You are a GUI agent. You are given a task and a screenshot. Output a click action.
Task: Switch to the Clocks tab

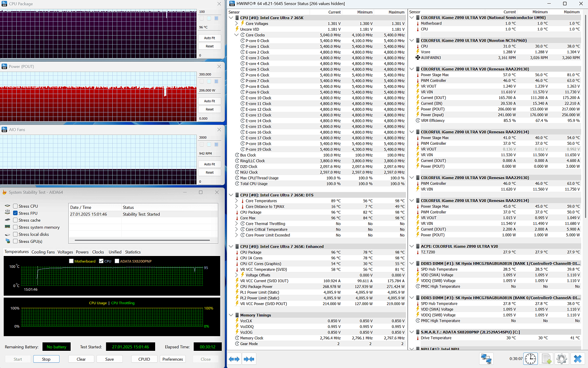tap(98, 252)
